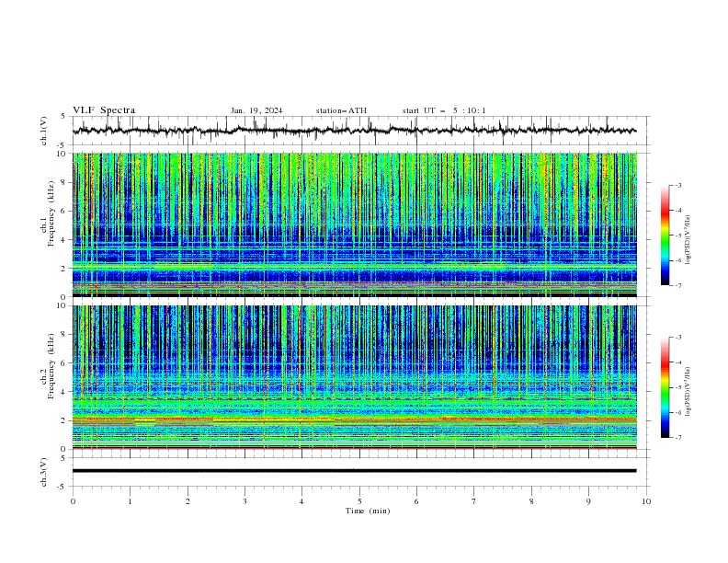The height and width of the screenshot is (563, 728).
Task: Click the "-5" voltage tick of ch.3(V) axis
Action: point(63,487)
